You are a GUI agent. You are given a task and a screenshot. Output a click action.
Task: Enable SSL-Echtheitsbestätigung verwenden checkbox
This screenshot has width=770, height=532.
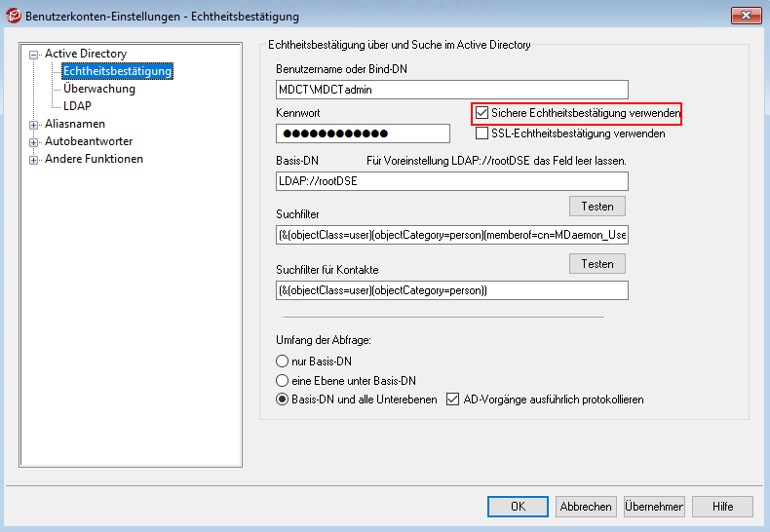coord(482,133)
